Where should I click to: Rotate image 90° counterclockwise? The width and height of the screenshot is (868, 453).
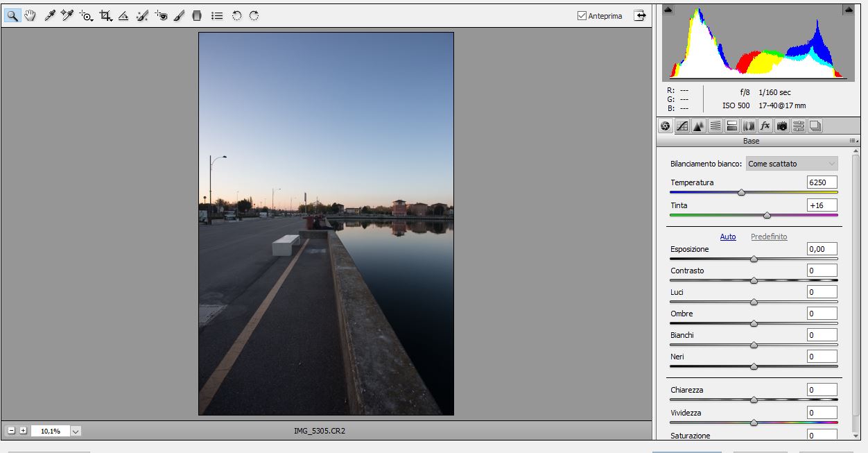236,15
